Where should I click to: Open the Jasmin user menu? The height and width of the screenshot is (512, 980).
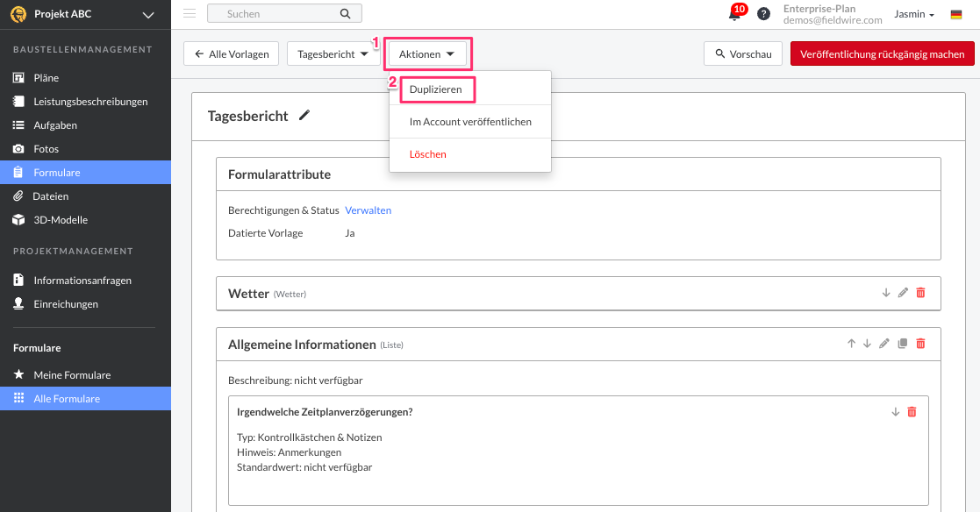(x=913, y=14)
